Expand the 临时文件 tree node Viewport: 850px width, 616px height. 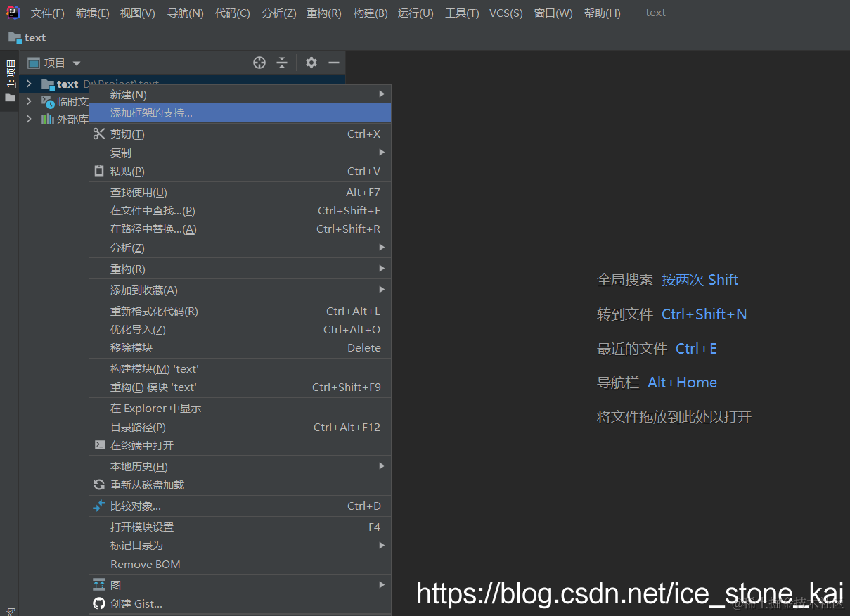coord(29,102)
